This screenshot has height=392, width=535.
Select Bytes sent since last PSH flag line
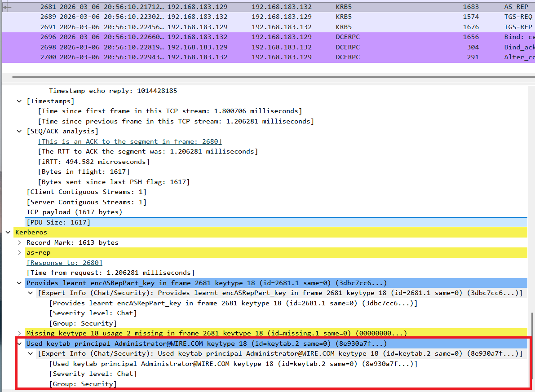[x=114, y=182]
